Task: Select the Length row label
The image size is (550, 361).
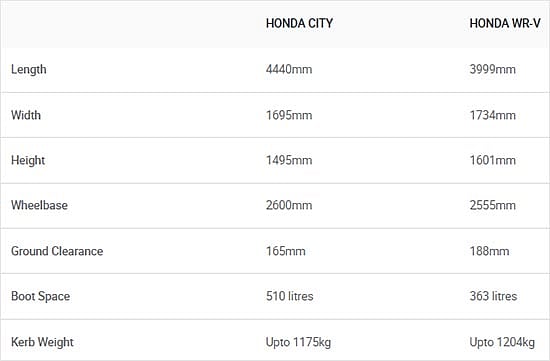Action: [29, 69]
